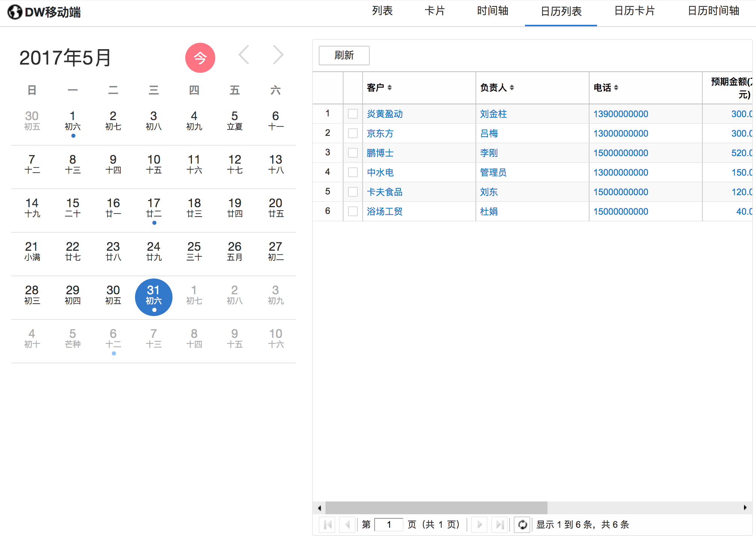
Task: Click the horizontal scrollbar thumb
Action: click(436, 508)
